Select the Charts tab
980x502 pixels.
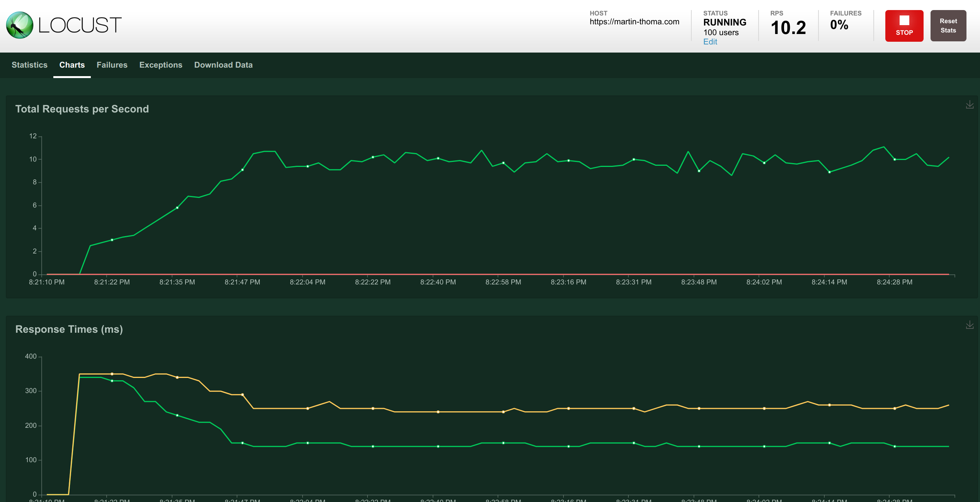coord(72,65)
